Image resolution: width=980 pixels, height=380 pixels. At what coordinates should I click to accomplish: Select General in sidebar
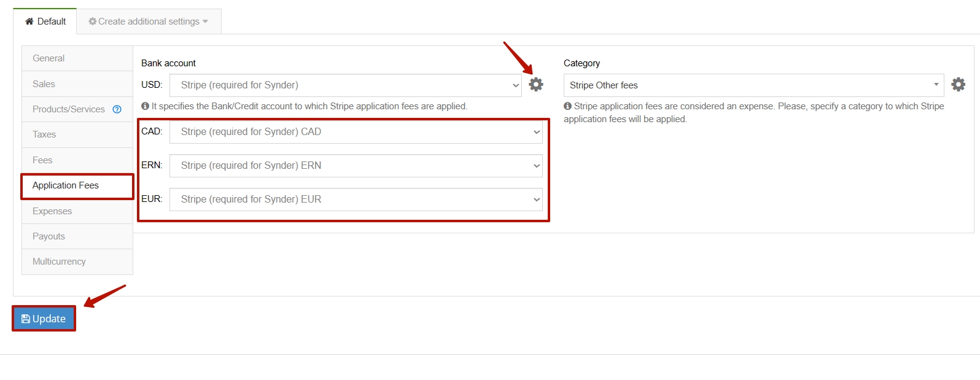[x=77, y=58]
